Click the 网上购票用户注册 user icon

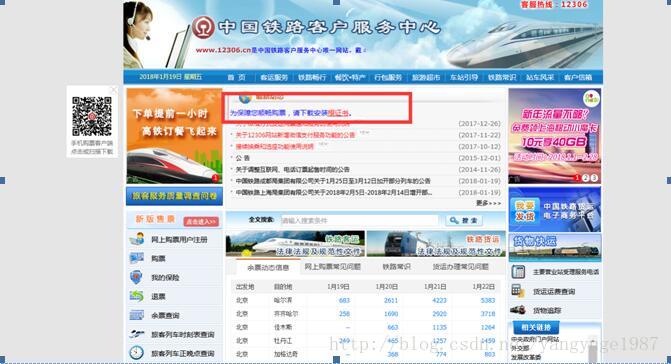tap(137, 239)
